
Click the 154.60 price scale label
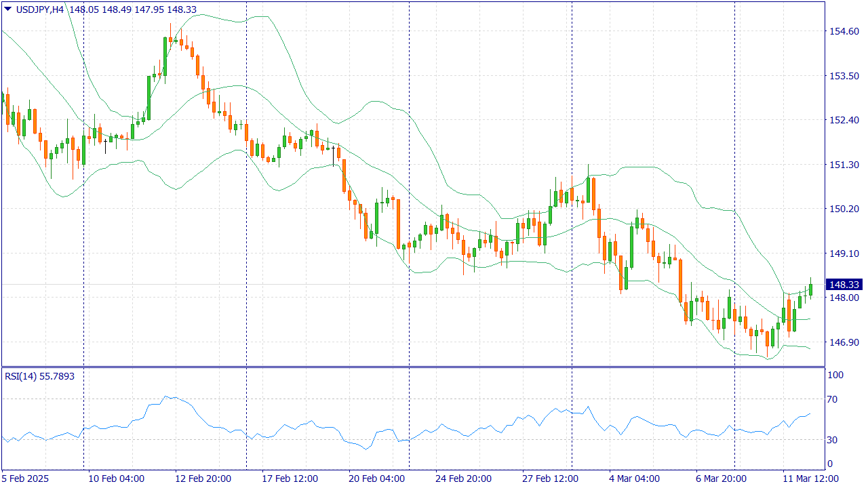pos(844,31)
